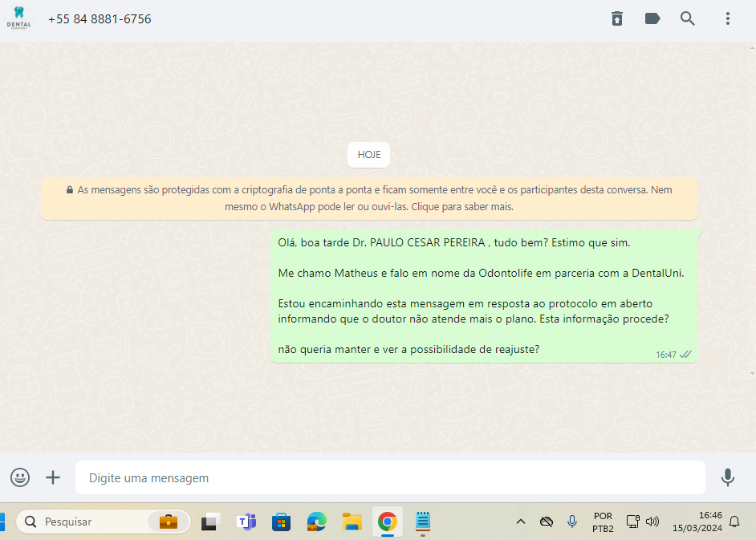Open the POR PTB2 language switcher

[x=603, y=522]
